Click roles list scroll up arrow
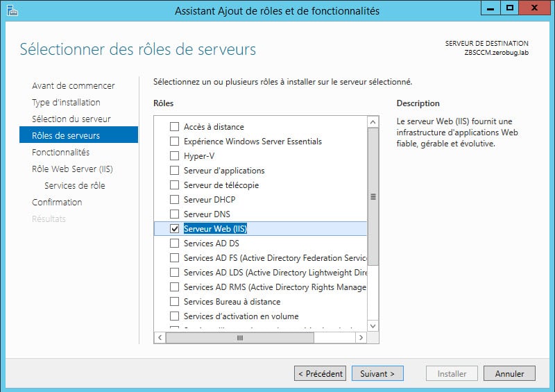555x392 pixels. click(x=373, y=122)
